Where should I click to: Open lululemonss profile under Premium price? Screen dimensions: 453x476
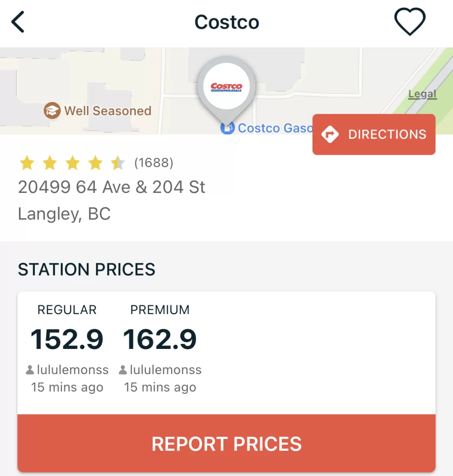point(166,370)
